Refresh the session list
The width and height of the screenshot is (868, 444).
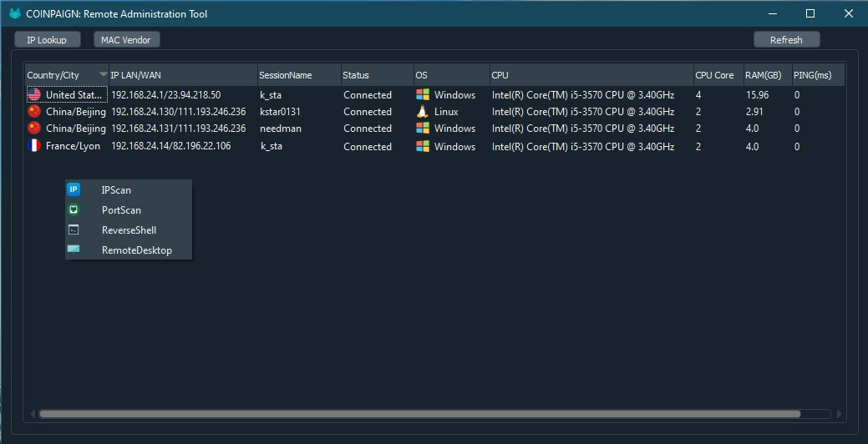pos(786,40)
